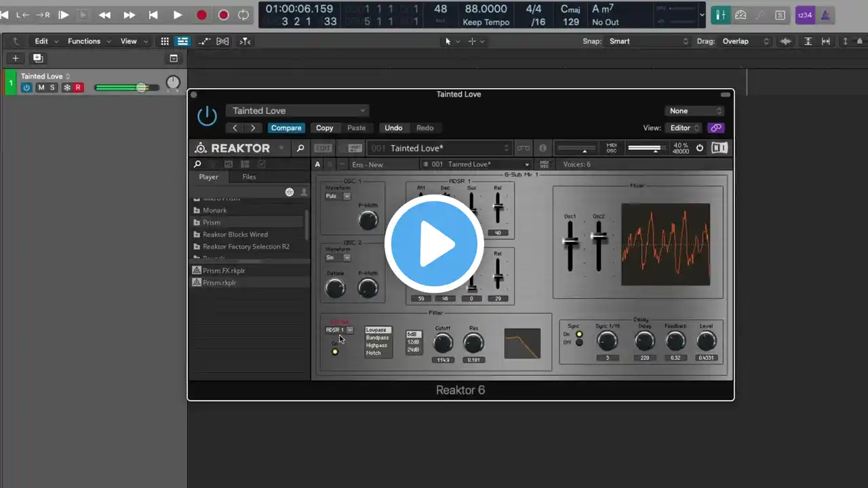This screenshot has width=868, height=488.
Task: Click the Compare button
Action: coord(286,128)
